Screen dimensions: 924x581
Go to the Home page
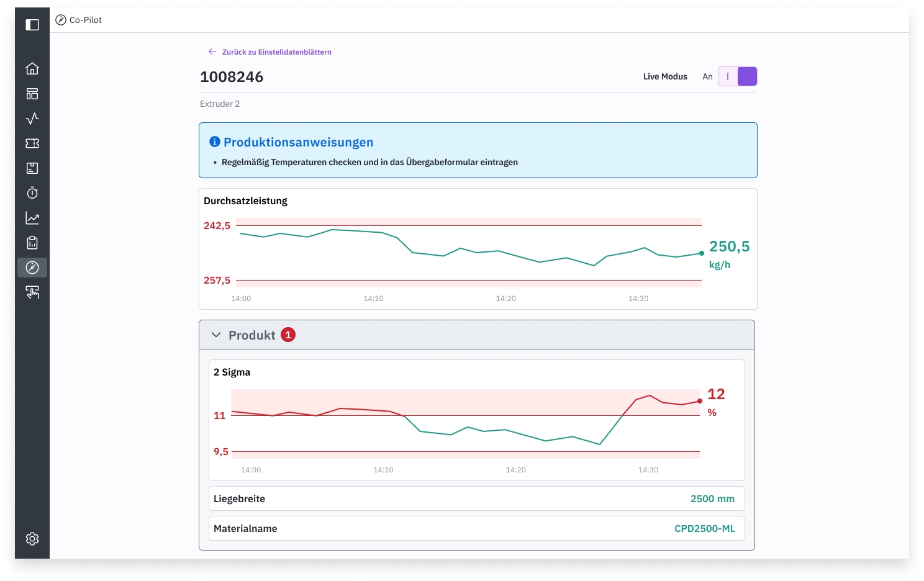click(32, 68)
